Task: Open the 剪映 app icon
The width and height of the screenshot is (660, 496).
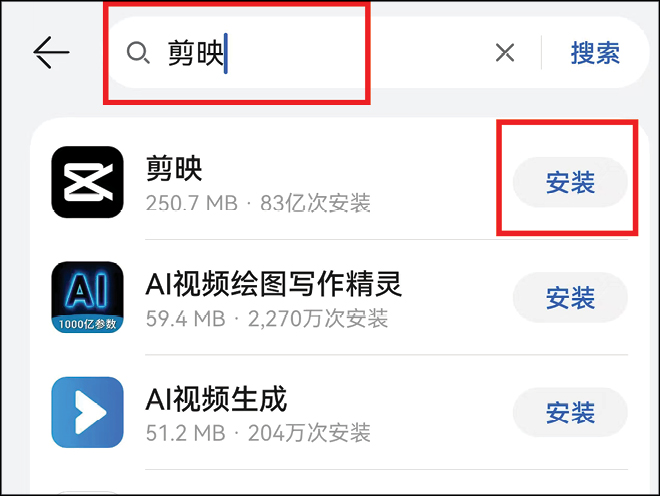Action: 88,182
